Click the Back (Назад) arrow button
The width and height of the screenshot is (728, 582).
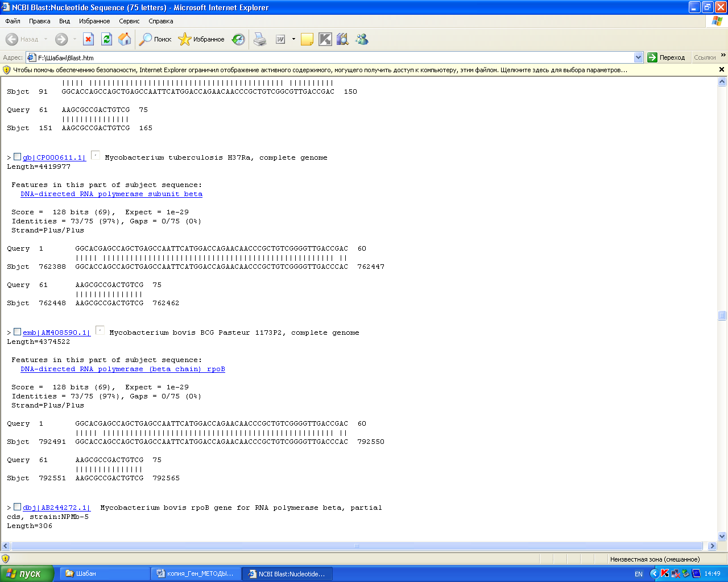(22, 39)
